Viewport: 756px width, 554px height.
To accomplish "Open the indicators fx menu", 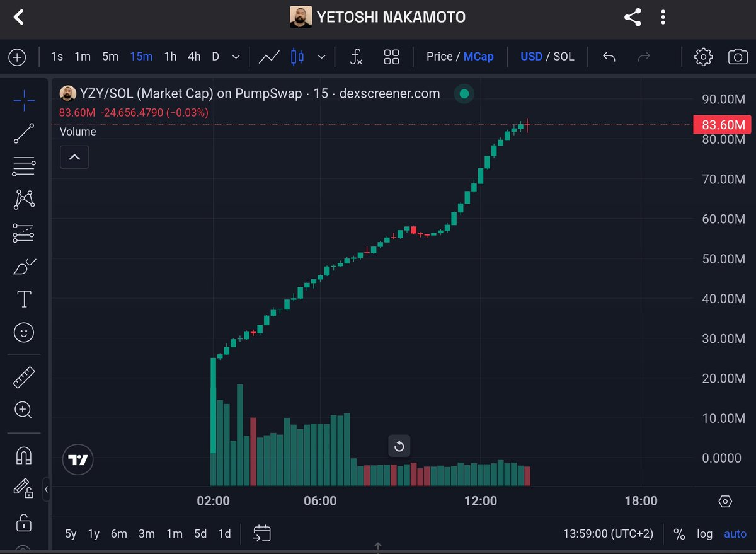I will click(356, 57).
